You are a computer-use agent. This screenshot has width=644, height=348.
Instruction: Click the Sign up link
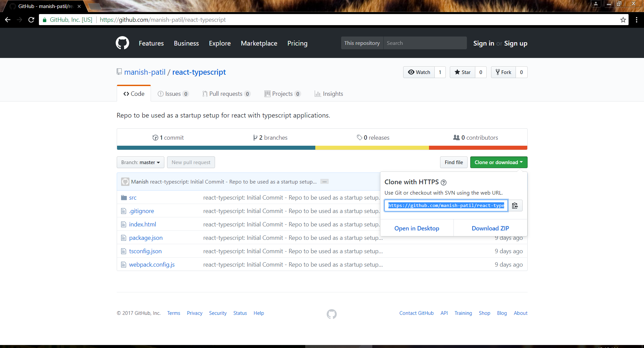(x=516, y=43)
